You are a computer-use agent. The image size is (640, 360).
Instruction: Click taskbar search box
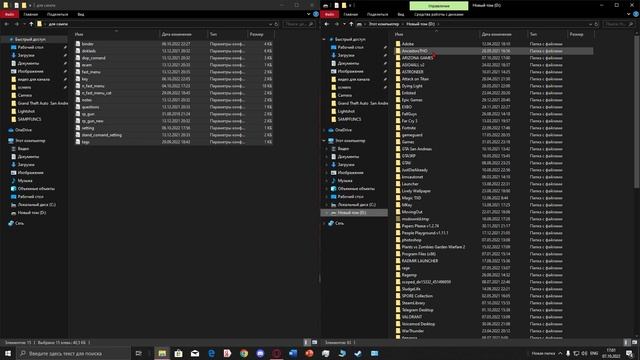point(73,353)
